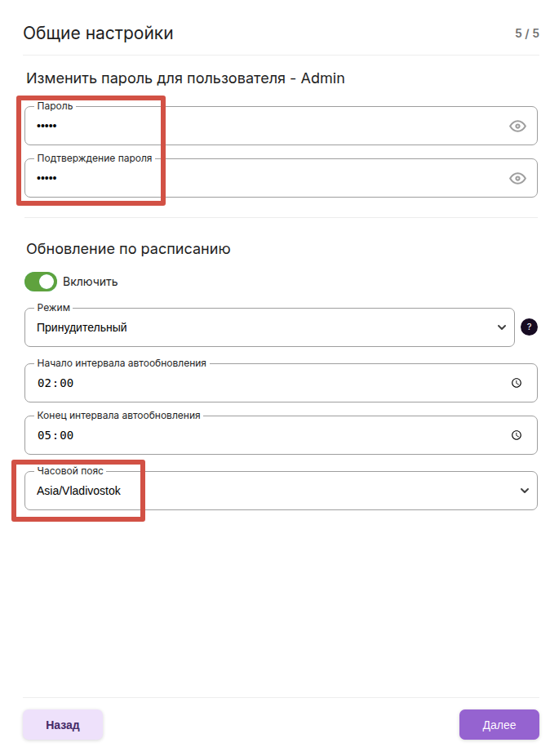Focus the Подтверждение пароля input field
Image resolution: width=550 pixels, height=756 pixels.
point(261,178)
